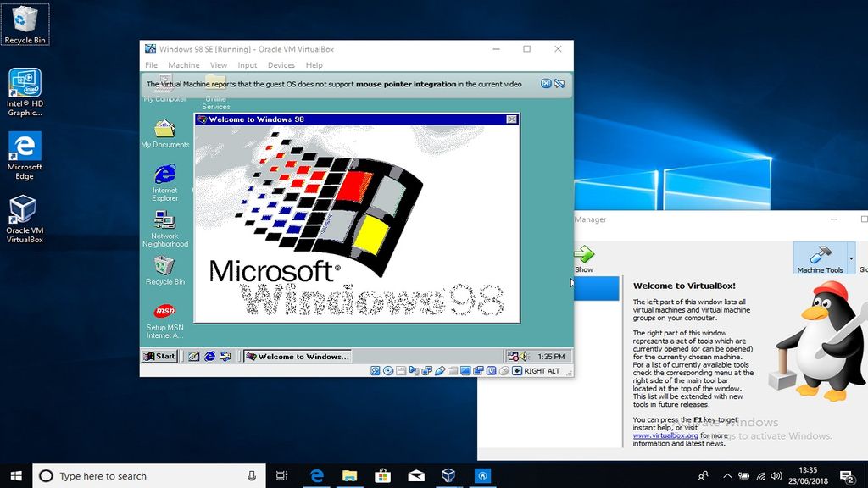Screen dimensions: 868x488
Task: Open the Microsoft Store taskbar icon
Action: (x=382, y=476)
